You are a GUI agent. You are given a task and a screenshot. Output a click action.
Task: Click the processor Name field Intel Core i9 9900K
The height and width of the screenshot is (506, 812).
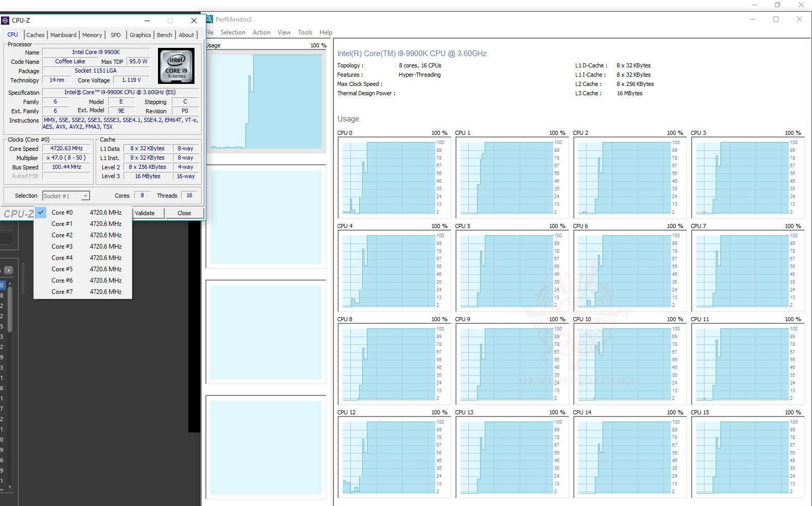click(96, 52)
